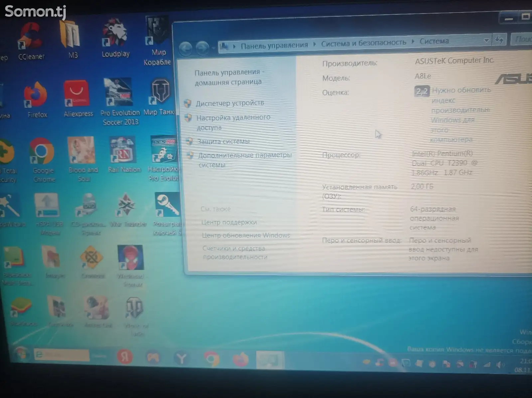Screen dimensions: 532x398
Task: Open Центр поддержки link
Action: tap(229, 222)
